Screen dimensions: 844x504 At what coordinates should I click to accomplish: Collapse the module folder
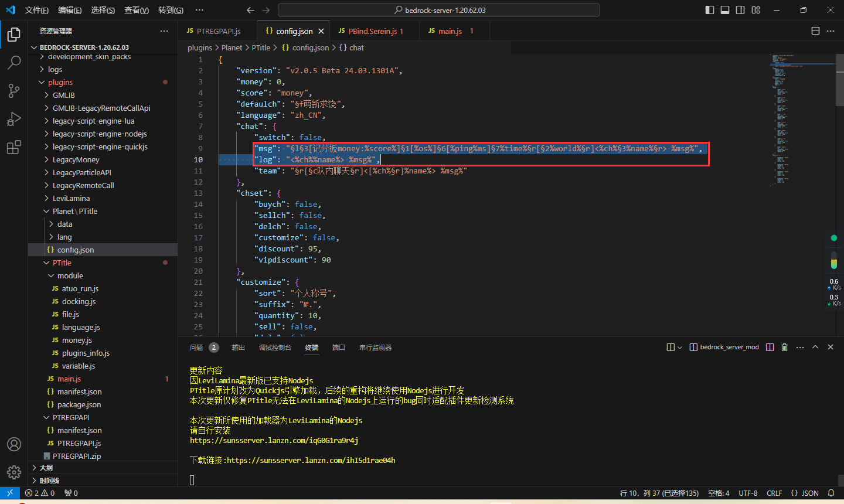(x=103, y=275)
